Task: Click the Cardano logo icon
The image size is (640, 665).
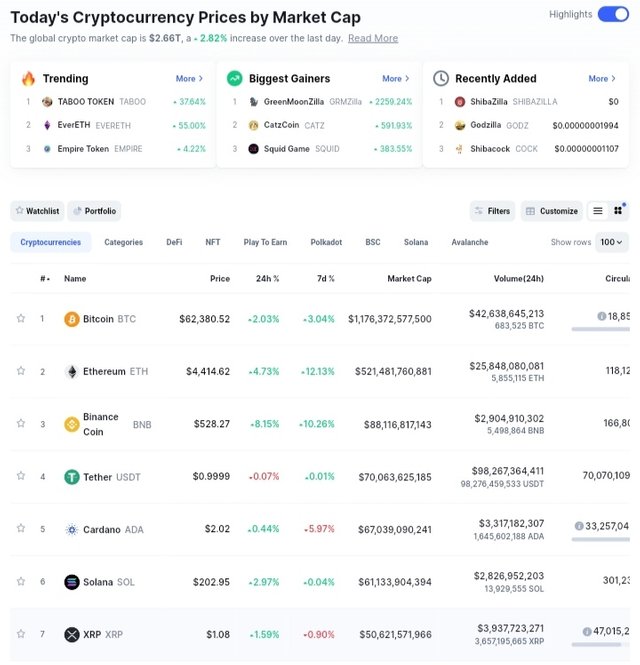Action: pos(72,529)
